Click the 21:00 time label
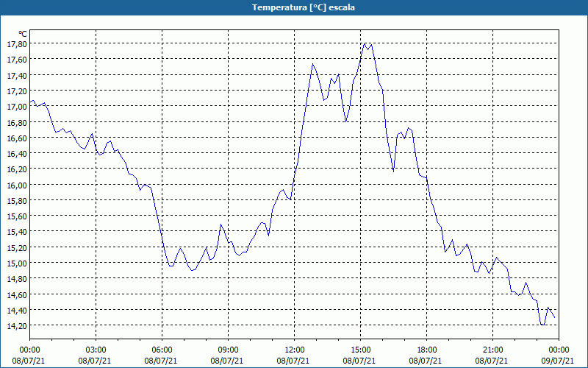The height and width of the screenshot is (368, 588). (x=492, y=350)
